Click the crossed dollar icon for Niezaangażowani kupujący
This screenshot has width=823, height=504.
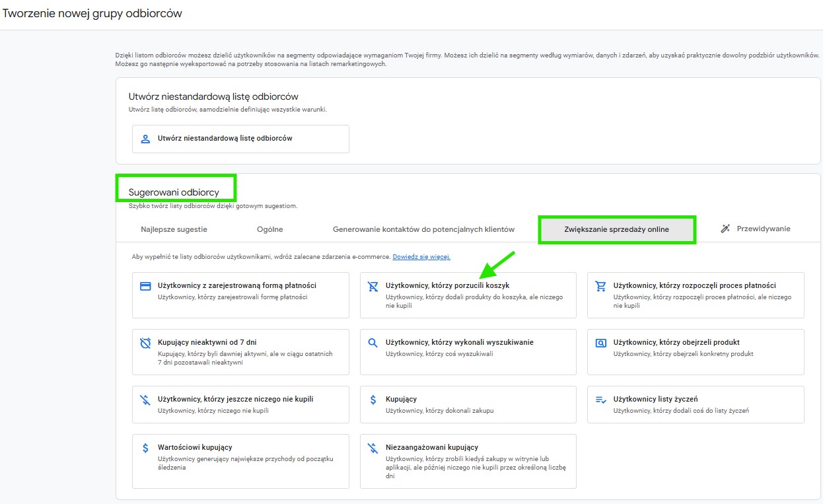(x=373, y=447)
